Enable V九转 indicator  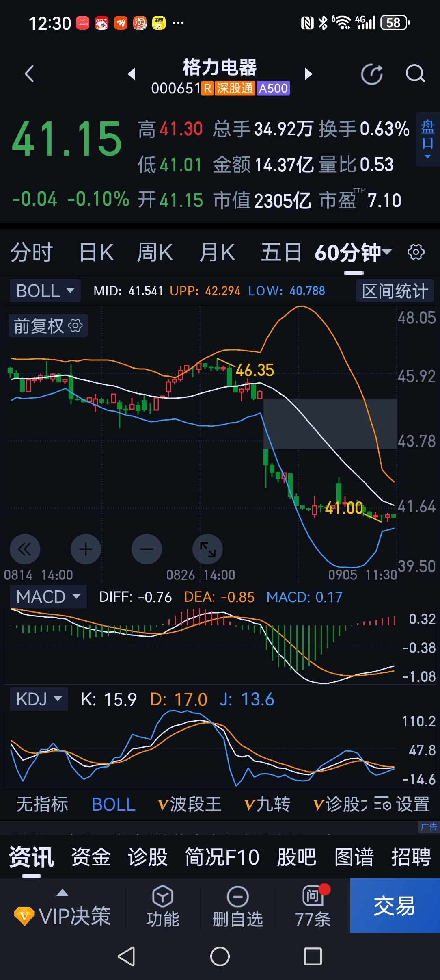click(267, 804)
